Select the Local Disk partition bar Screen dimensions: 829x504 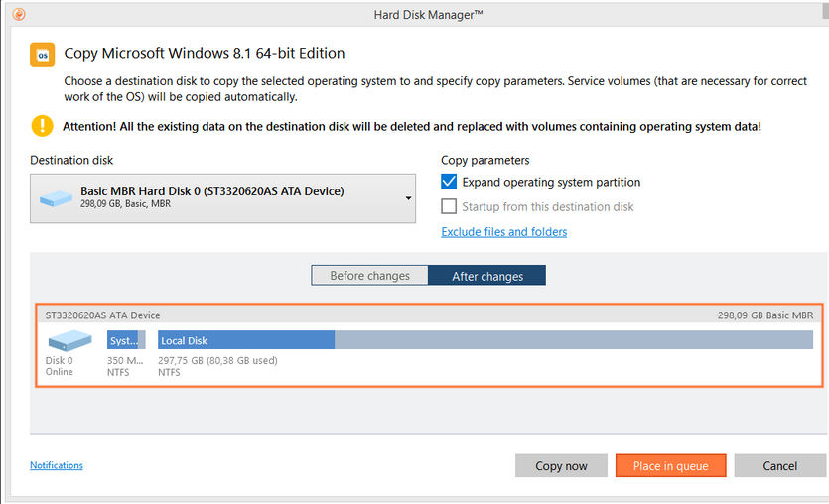click(x=484, y=340)
